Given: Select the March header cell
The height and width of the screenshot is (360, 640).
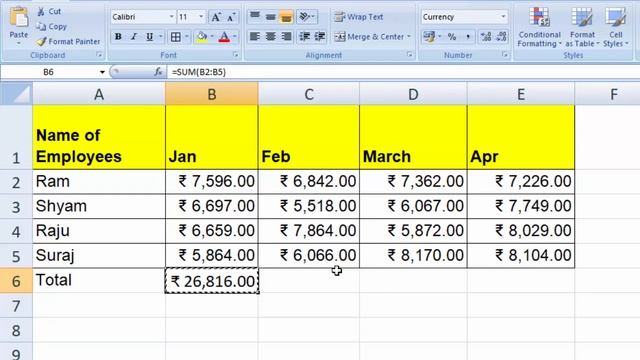Looking at the screenshot, I should pos(413,137).
